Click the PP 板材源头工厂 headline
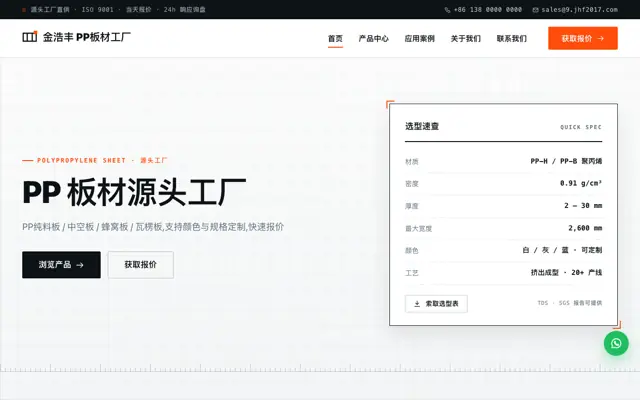 (x=134, y=192)
